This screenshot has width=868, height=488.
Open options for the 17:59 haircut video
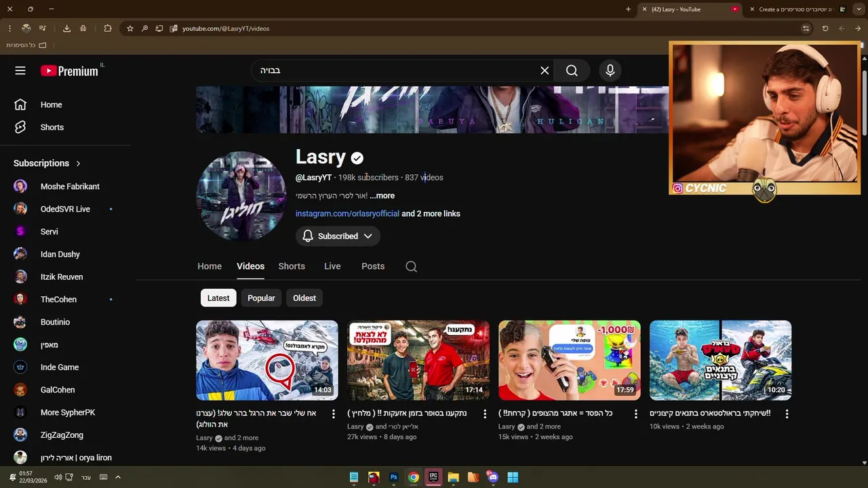tap(635, 413)
